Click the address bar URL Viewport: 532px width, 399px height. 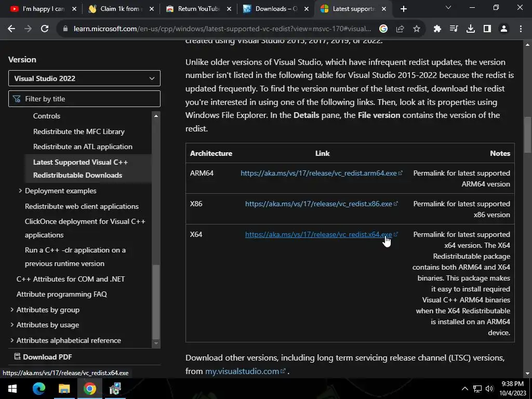tap(222, 29)
